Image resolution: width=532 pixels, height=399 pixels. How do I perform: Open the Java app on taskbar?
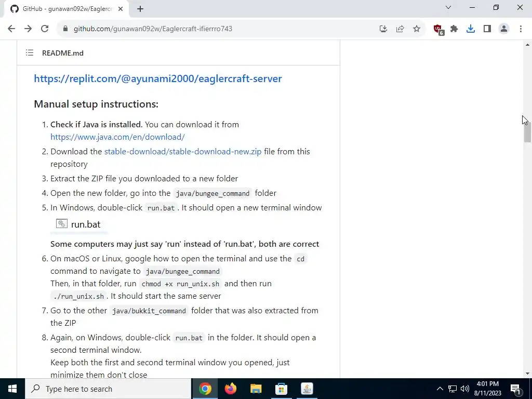[307, 389]
